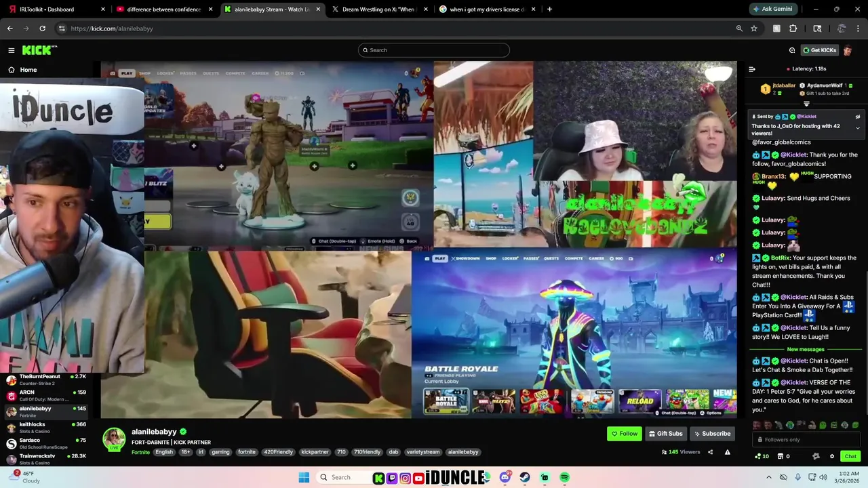
Task: Expand the pinned Kicklet message chevron
Action: pos(857,128)
